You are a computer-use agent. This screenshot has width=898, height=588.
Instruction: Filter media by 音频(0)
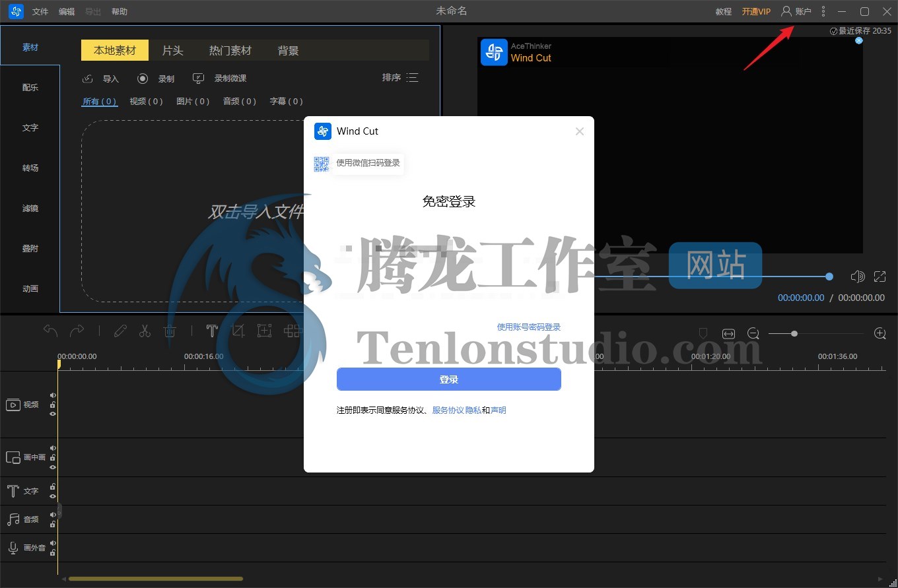(x=240, y=102)
